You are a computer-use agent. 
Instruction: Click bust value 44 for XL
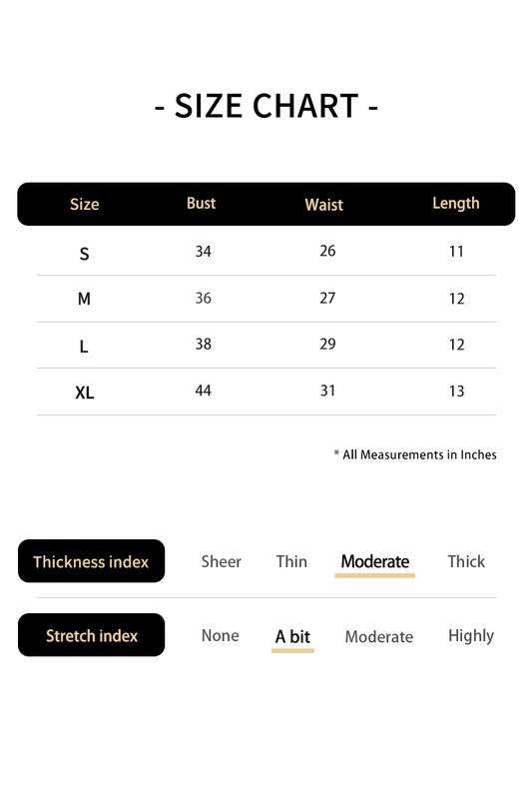click(x=204, y=391)
